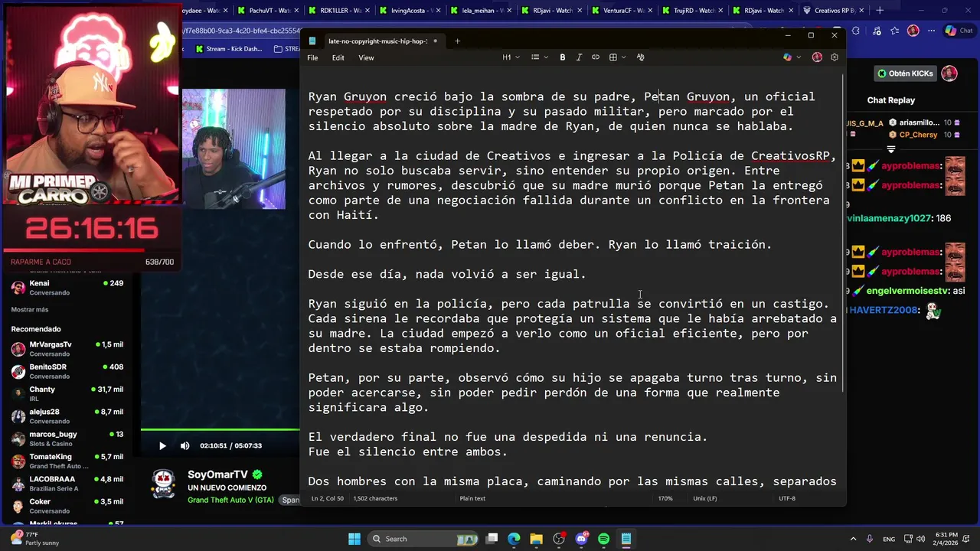Open Notepad settings gear
Image resolution: width=980 pixels, height=551 pixels.
(x=835, y=57)
